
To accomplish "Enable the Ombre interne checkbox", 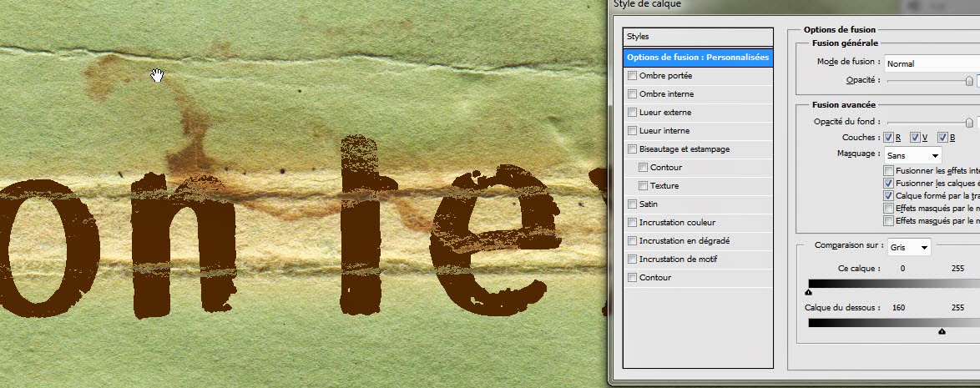I will (x=632, y=93).
